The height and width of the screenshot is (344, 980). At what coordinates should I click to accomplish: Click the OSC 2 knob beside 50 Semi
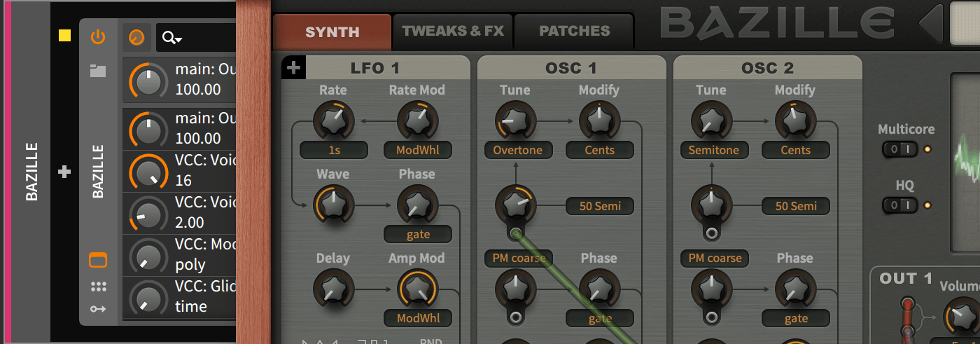tap(712, 205)
